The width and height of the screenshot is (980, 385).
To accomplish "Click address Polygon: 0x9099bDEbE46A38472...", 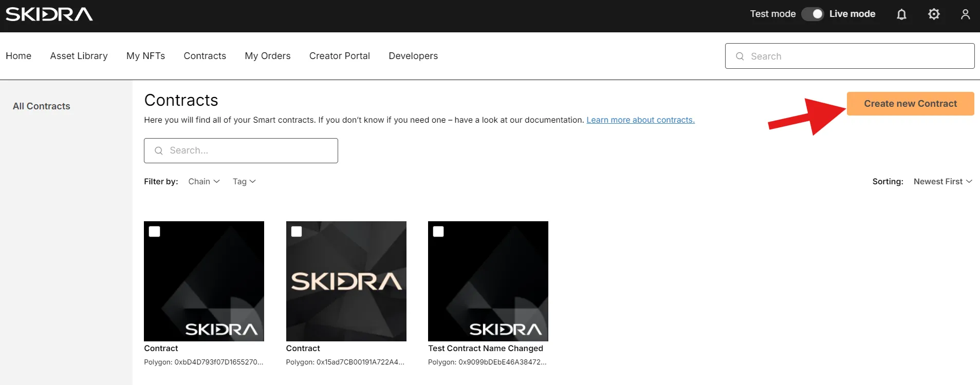I will pyautogui.click(x=487, y=362).
